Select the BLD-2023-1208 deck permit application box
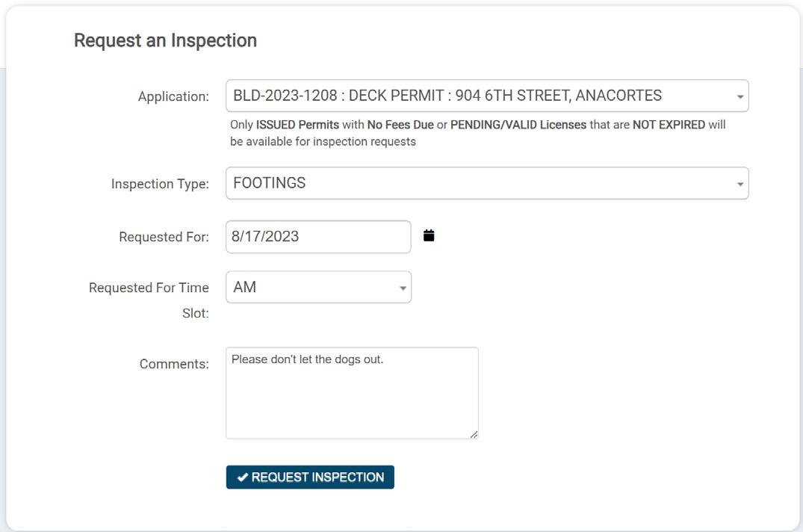803x532 pixels. pyautogui.click(x=478, y=96)
